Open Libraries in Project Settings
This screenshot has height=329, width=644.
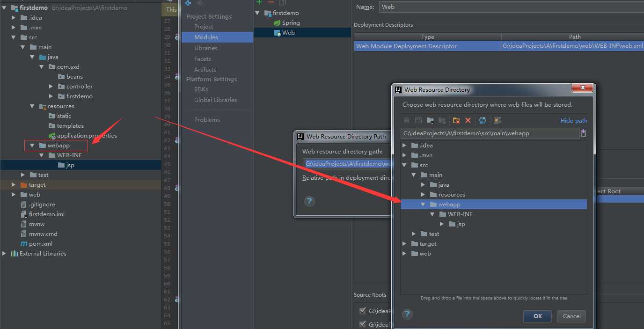[x=206, y=48]
